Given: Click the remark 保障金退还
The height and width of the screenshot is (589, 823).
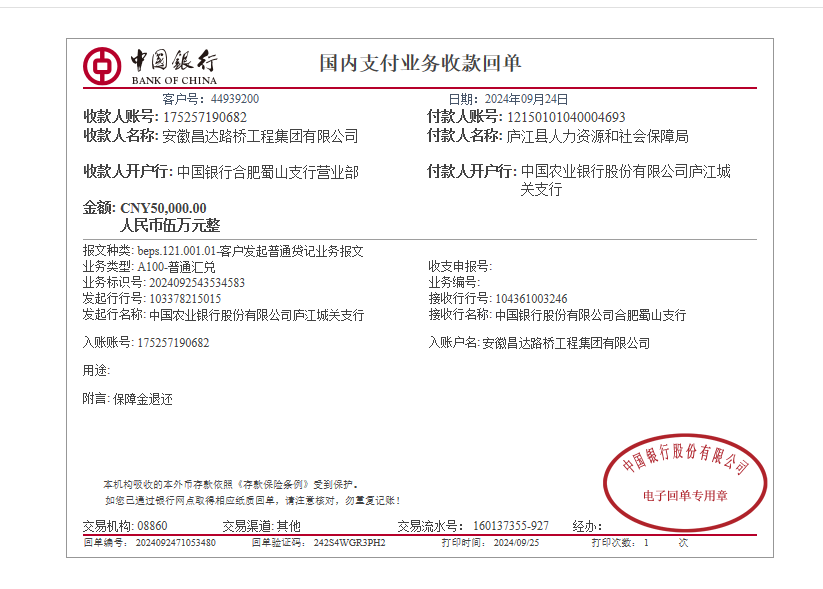Looking at the screenshot, I should pyautogui.click(x=142, y=399).
